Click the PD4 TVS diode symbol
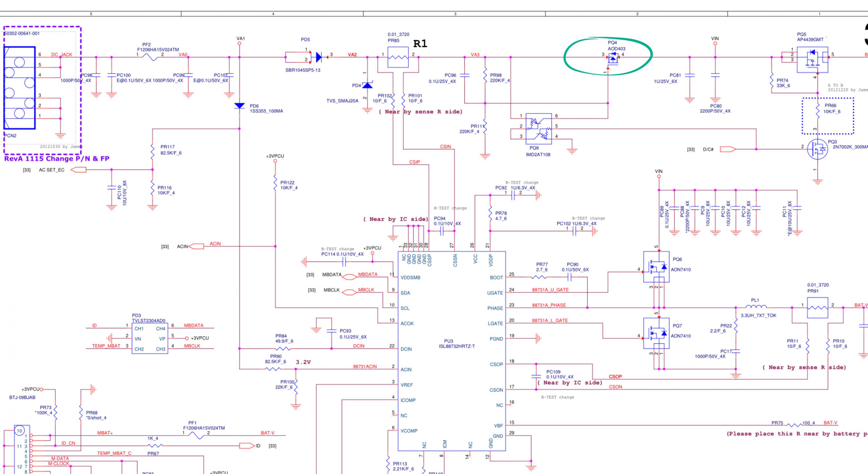 (367, 85)
